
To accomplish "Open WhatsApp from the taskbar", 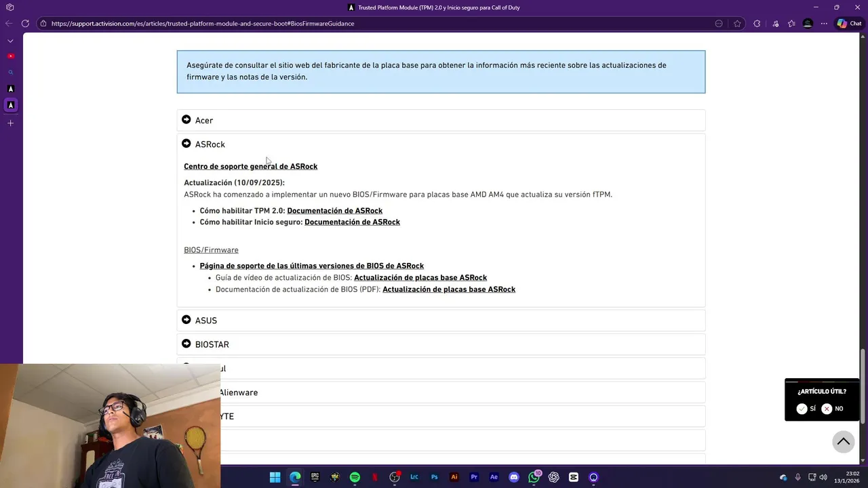I will (534, 477).
